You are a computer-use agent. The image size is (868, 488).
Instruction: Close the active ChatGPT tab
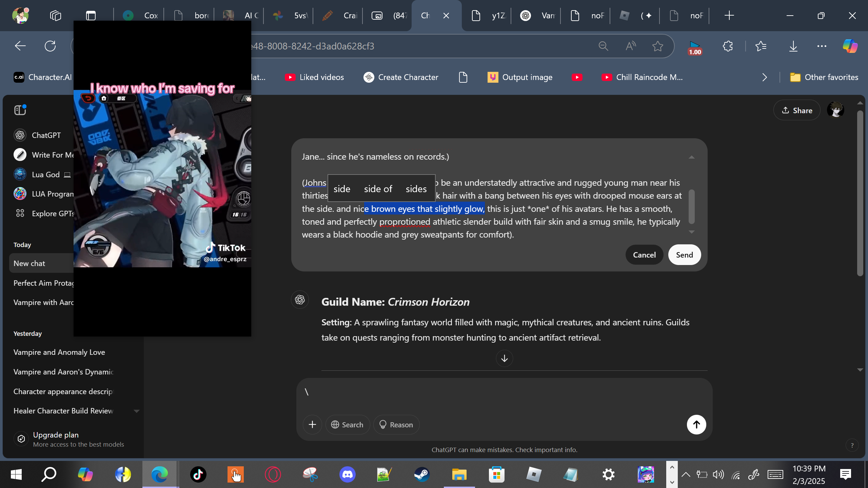point(446,16)
